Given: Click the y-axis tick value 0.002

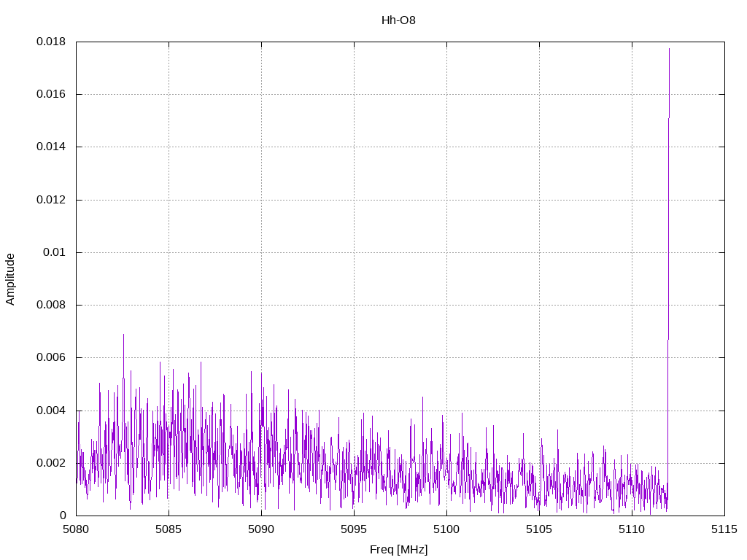Looking at the screenshot, I should click(51, 463).
